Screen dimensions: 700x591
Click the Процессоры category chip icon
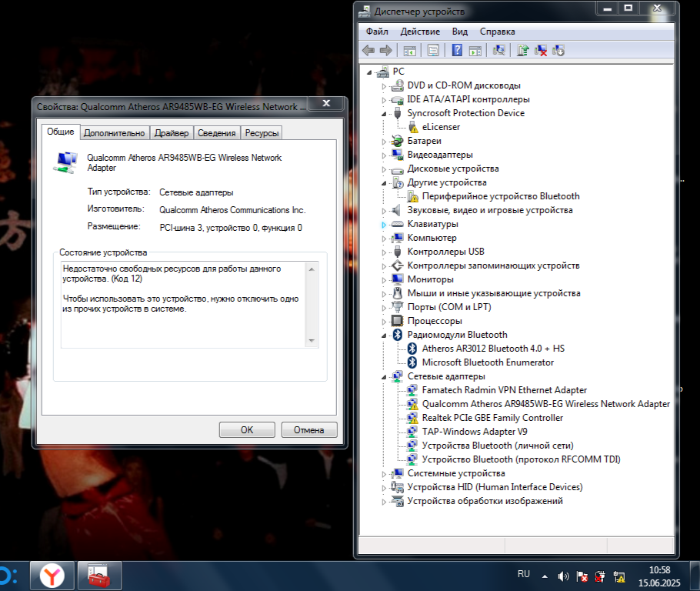(x=397, y=321)
